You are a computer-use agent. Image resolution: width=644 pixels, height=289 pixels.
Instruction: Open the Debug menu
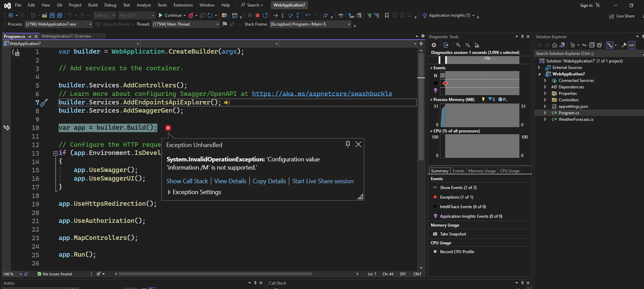(x=110, y=5)
